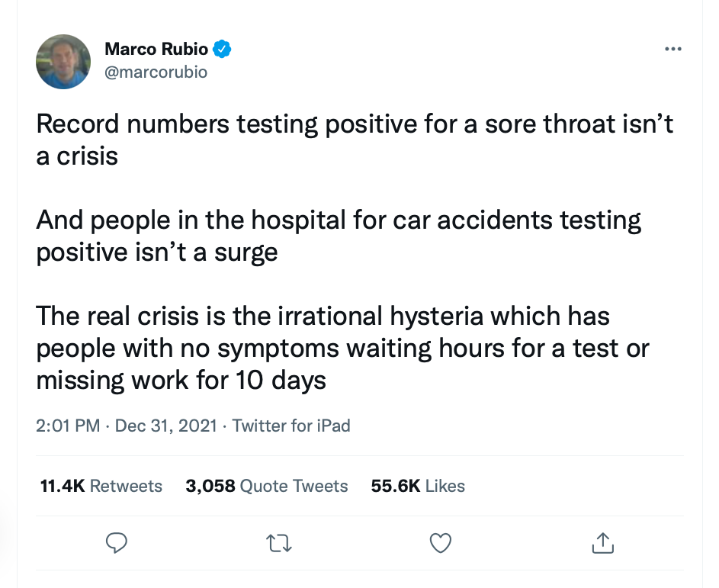Click the 2:01 PM Dec 31, 2021 timestamp
The image size is (719, 588).
click(126, 426)
